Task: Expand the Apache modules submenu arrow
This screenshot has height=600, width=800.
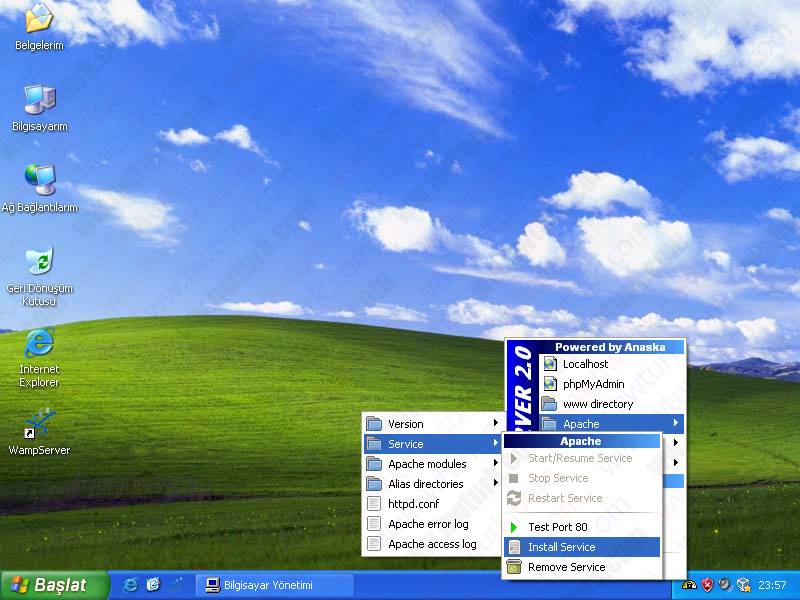Action: [495, 463]
